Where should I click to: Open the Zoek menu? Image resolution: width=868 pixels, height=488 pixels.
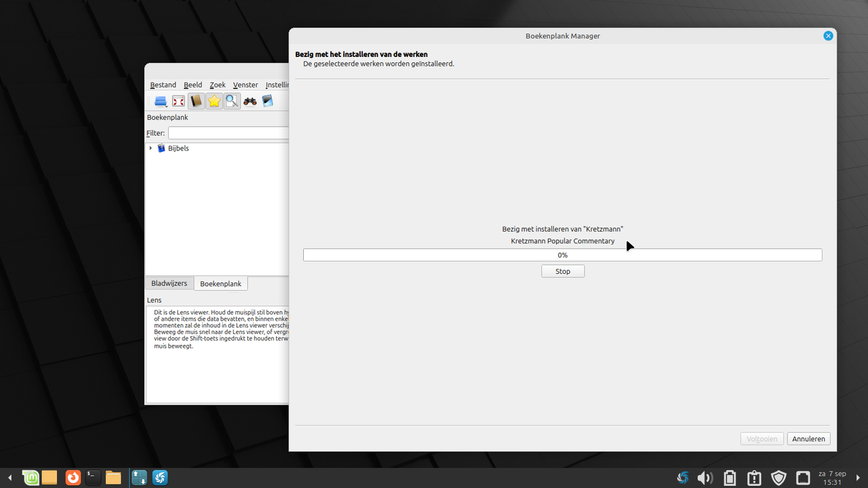coord(218,85)
